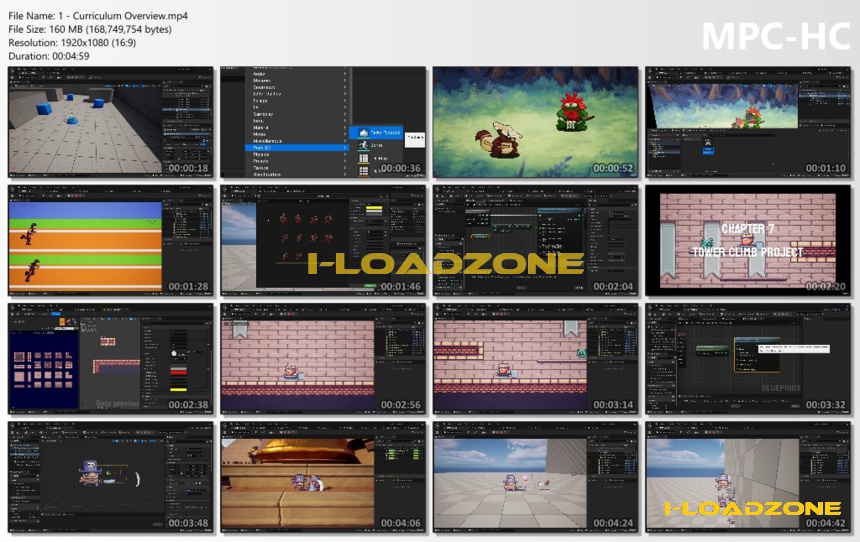Click the 'Beta preview' label

[117, 403]
